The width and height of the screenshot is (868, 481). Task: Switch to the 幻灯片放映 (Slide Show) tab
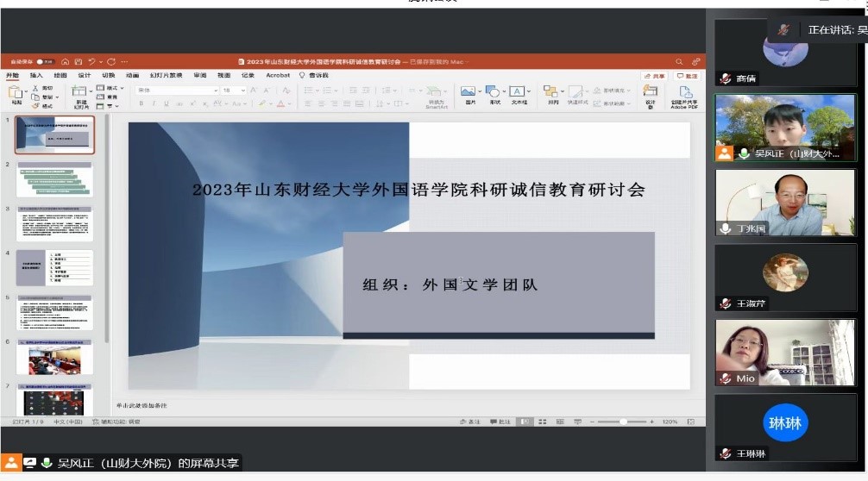point(166,75)
